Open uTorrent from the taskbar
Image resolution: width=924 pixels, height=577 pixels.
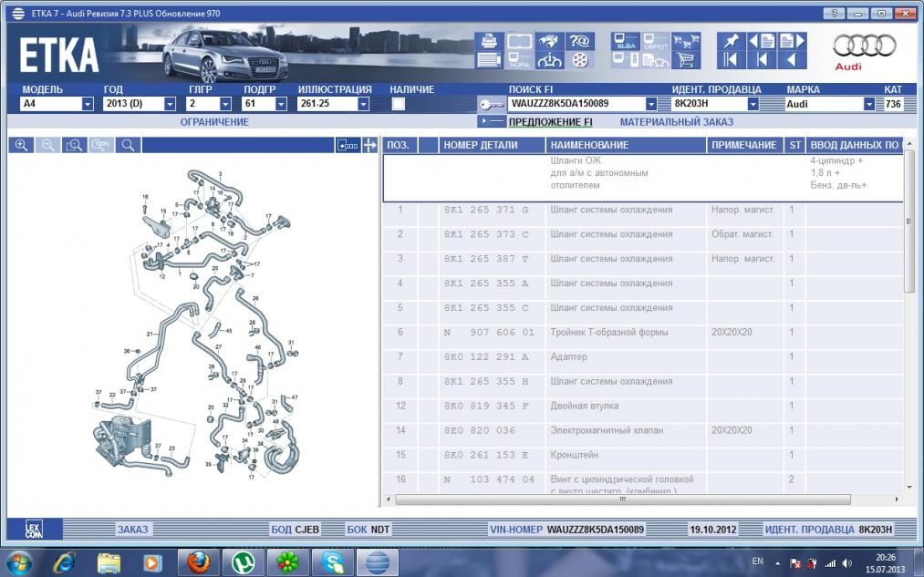243,562
